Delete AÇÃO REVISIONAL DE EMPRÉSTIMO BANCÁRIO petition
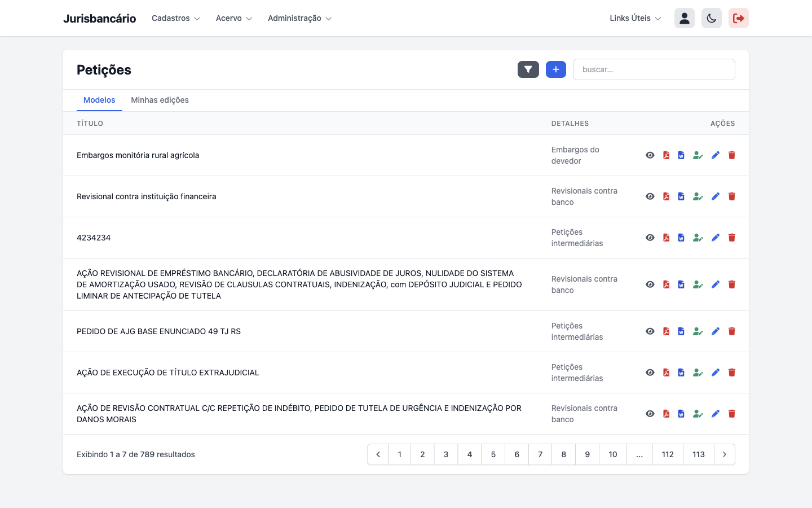Screen dimensions: 812x508 tap(732, 284)
